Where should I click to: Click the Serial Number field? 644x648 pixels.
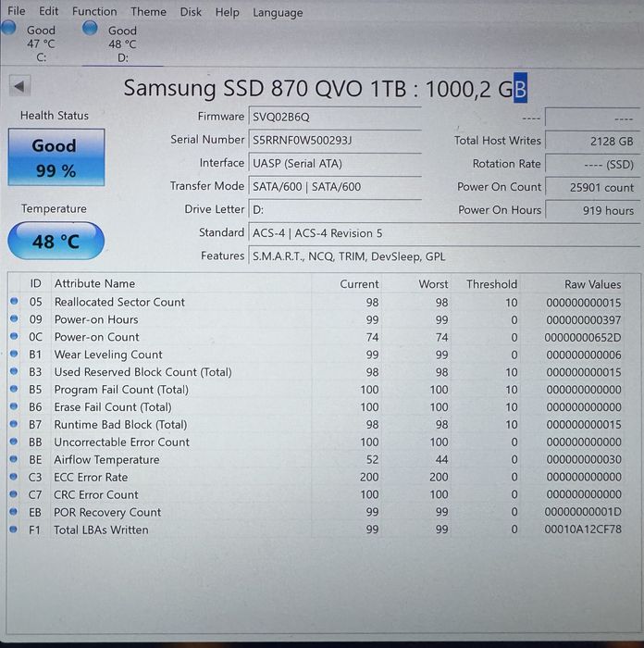coord(335,141)
